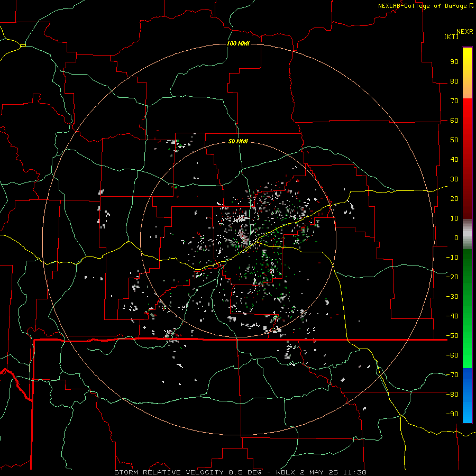The height and width of the screenshot is (476, 476).
Task: Click the 11:30 timestamp text
Action: [354, 472]
